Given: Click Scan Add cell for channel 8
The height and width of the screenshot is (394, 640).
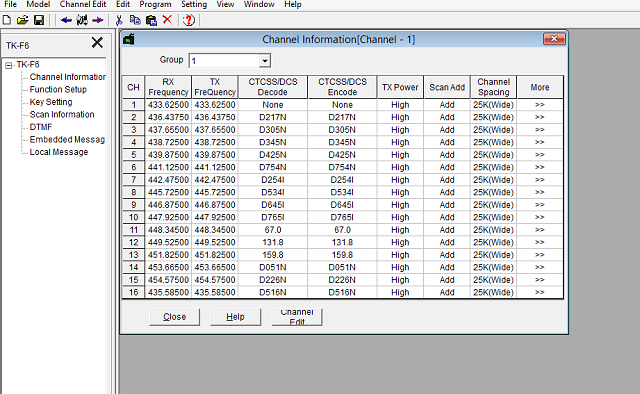Looking at the screenshot, I should point(447,192).
